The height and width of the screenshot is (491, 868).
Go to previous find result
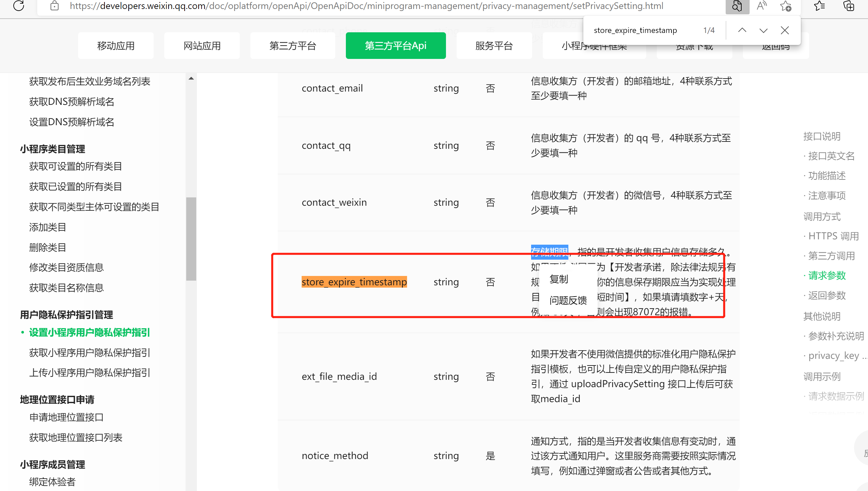click(x=742, y=30)
